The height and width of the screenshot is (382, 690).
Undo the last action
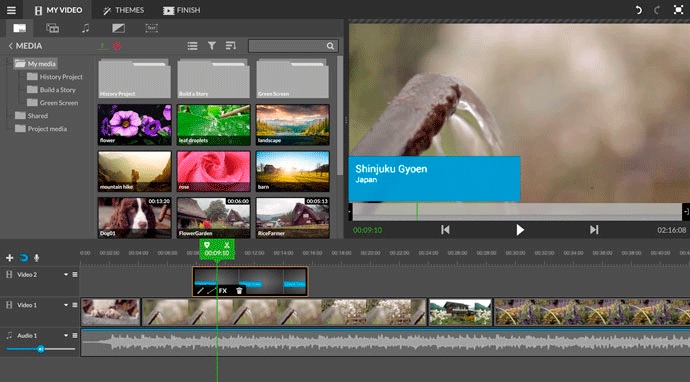(638, 10)
